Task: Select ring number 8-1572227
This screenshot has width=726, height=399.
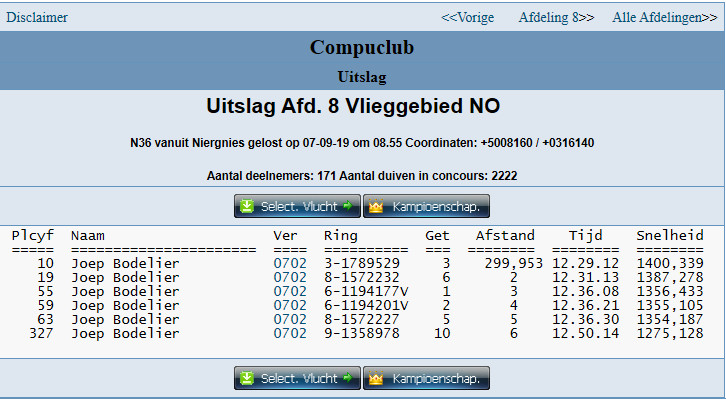Action: [x=362, y=319]
